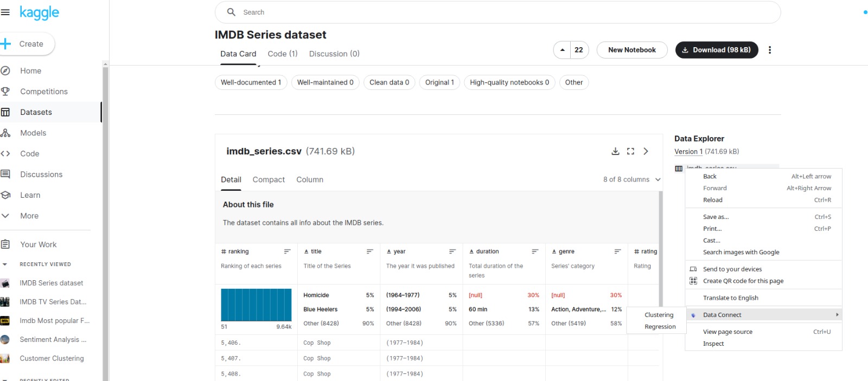The width and height of the screenshot is (868, 381).
Task: Click the Create button
Action: pos(27,44)
